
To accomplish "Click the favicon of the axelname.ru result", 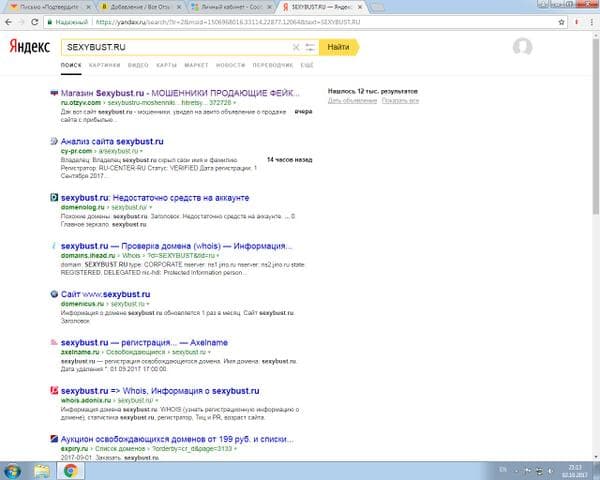I will click(x=54, y=342).
